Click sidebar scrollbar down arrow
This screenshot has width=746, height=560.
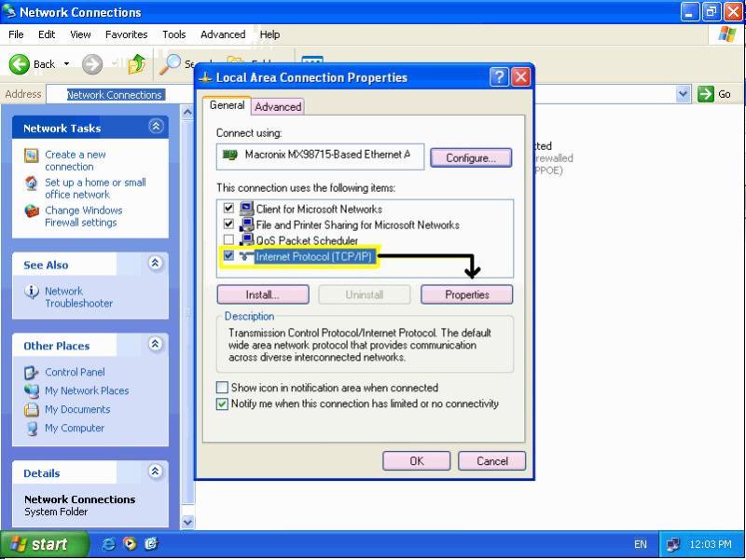[188, 522]
